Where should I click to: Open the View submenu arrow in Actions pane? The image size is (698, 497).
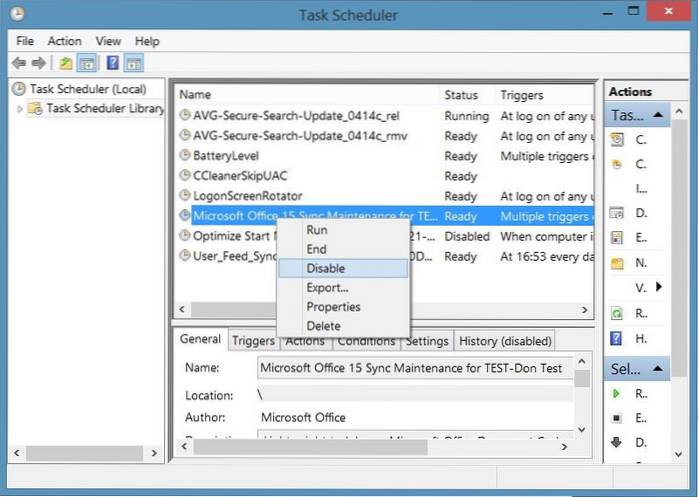click(658, 287)
